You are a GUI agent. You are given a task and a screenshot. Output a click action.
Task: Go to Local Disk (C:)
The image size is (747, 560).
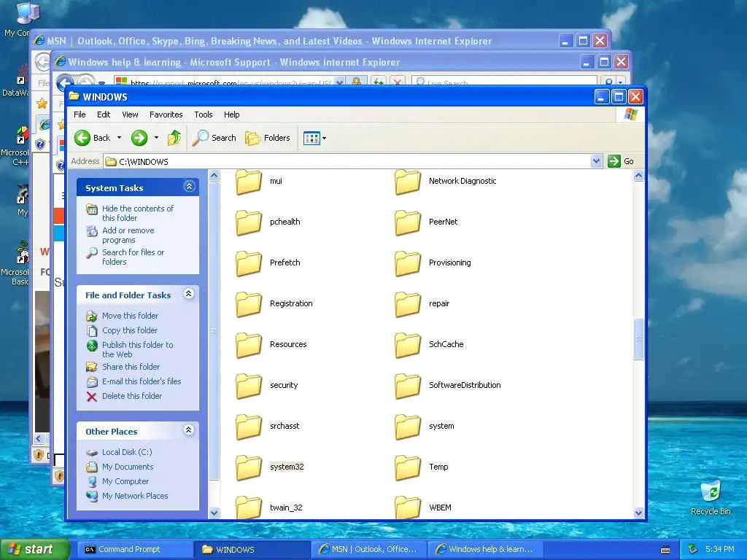point(127,452)
